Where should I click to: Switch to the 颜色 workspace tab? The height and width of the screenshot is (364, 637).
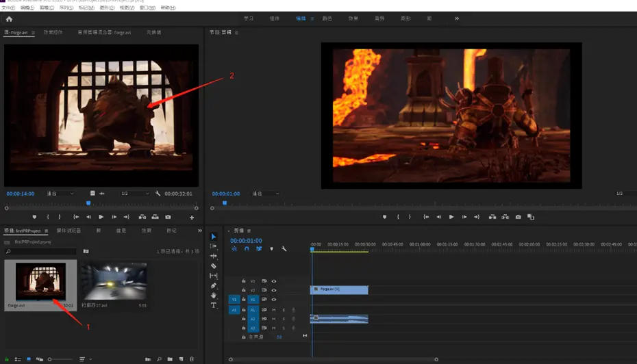(x=327, y=18)
